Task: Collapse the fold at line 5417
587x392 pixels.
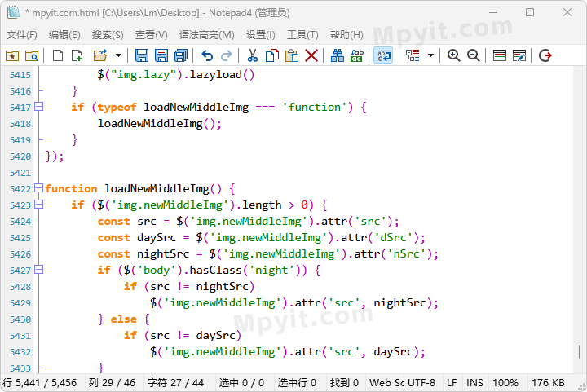Action: (38, 107)
